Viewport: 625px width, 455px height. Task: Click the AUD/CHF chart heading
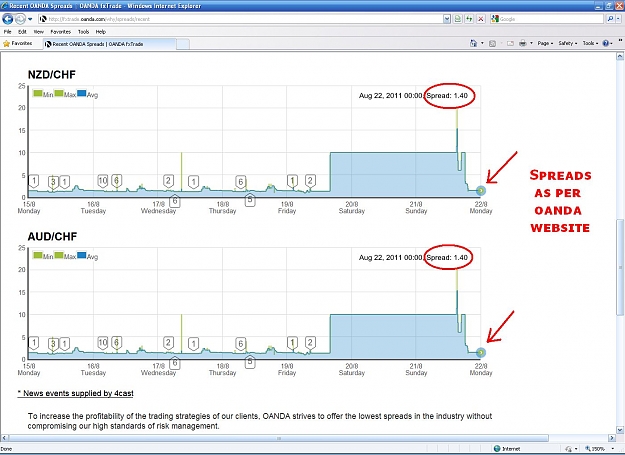[52, 236]
